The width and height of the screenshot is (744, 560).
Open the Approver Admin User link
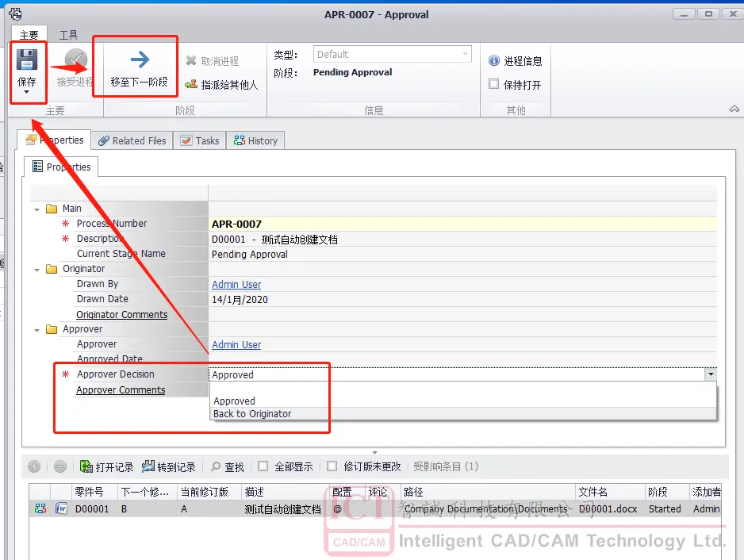click(236, 344)
